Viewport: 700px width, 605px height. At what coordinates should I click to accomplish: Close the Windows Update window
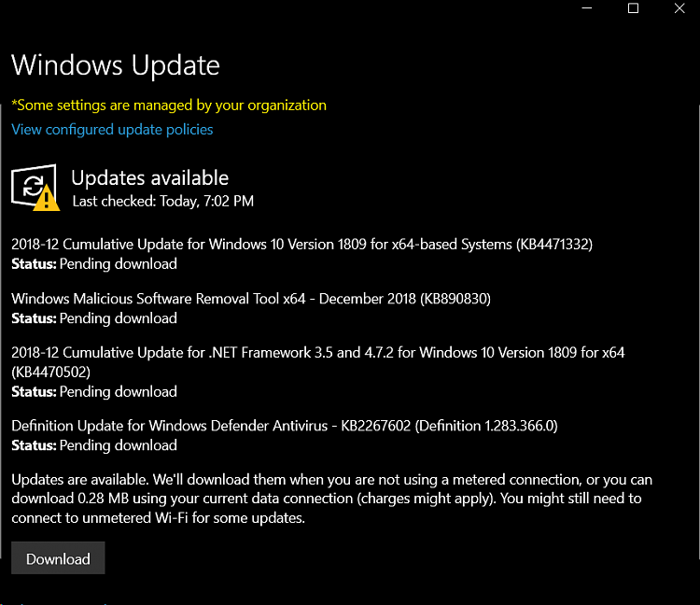(679, 8)
